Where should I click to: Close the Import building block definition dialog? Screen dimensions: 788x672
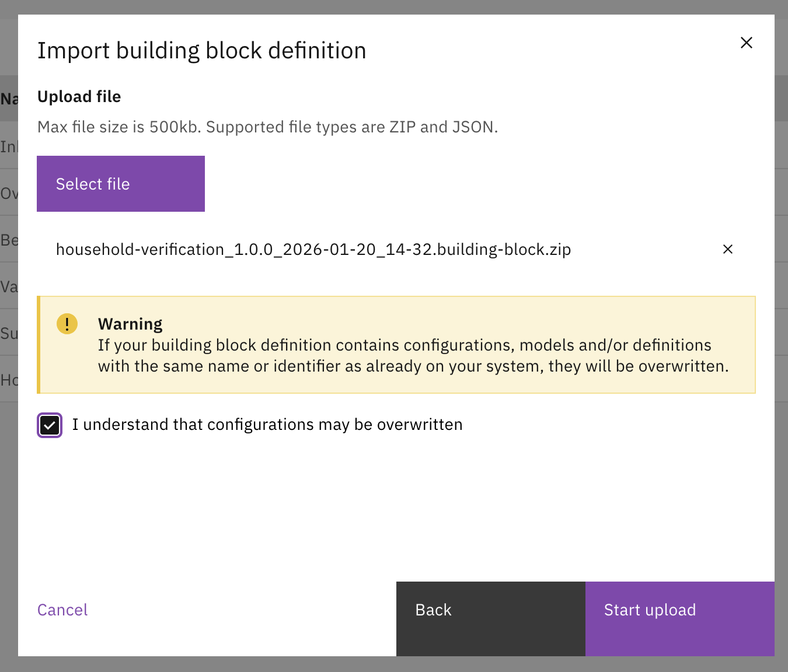pyautogui.click(x=746, y=43)
